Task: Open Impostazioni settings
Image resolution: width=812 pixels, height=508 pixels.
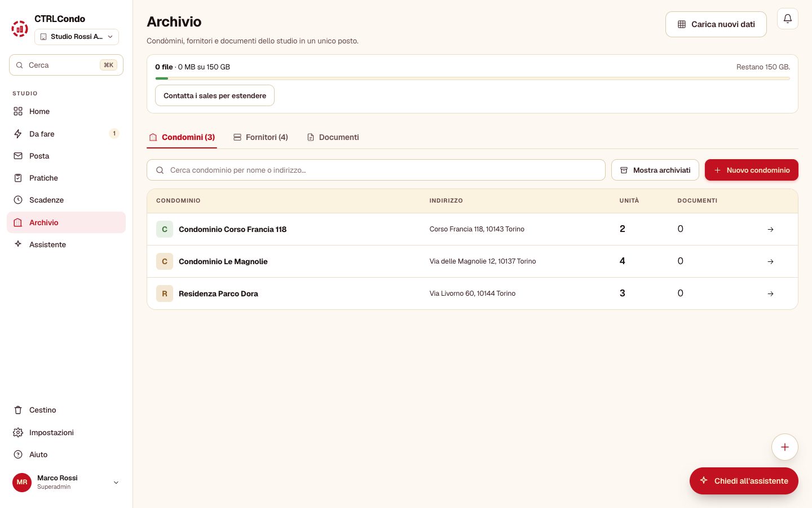Action: point(66,432)
